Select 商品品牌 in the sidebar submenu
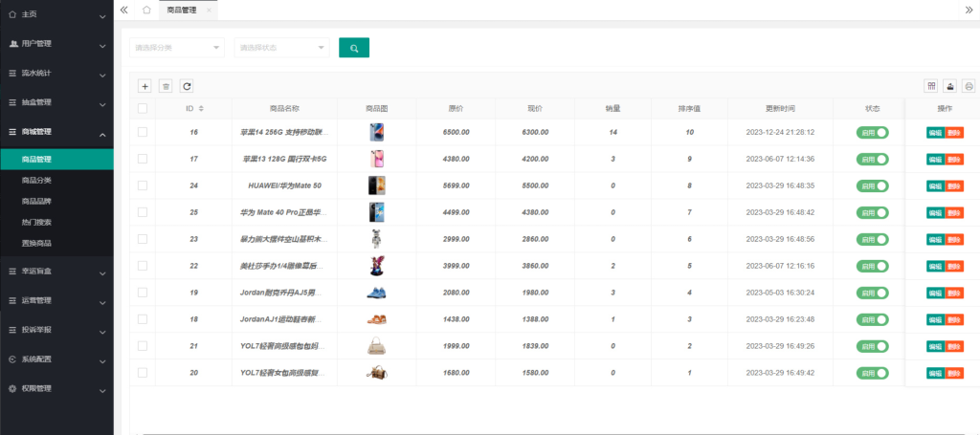 click(x=56, y=201)
